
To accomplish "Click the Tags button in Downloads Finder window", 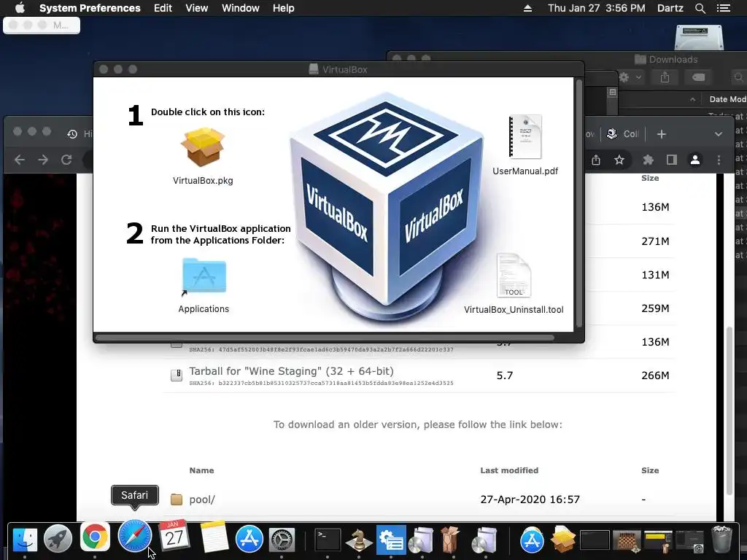I will point(698,77).
